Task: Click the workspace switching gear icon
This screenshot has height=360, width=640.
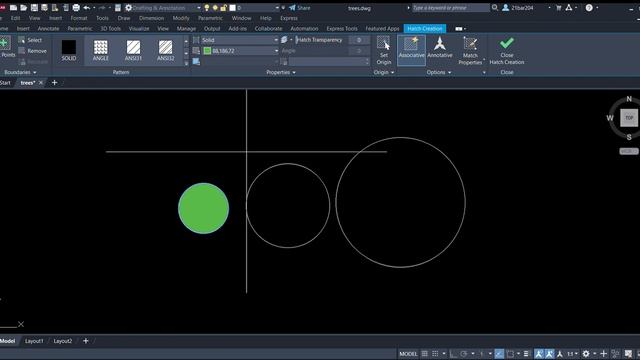Action: [586, 354]
